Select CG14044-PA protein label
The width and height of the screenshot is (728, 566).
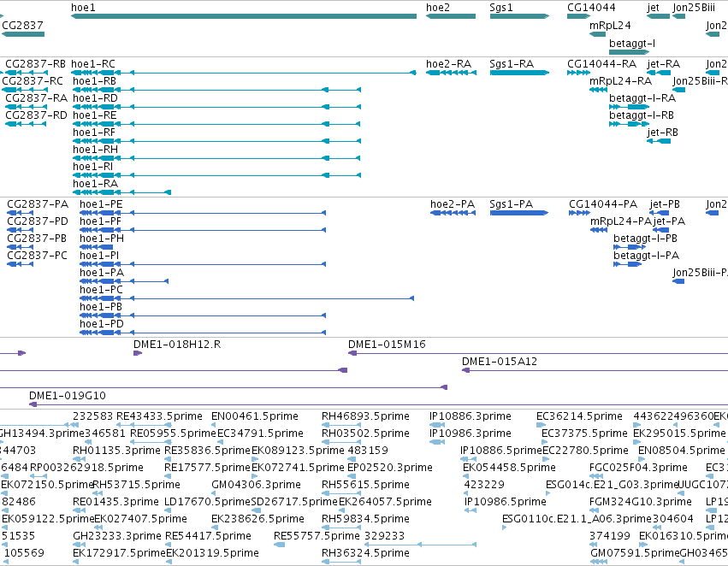pyautogui.click(x=603, y=204)
